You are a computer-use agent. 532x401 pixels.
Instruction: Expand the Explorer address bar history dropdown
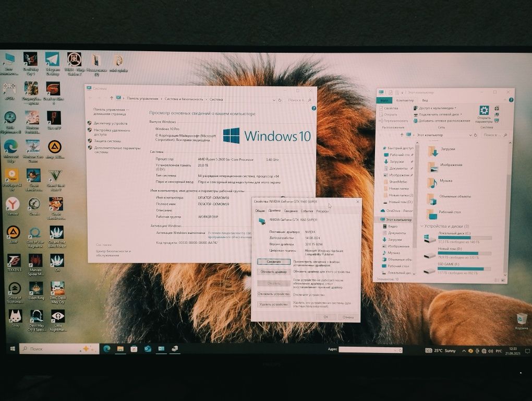470,135
